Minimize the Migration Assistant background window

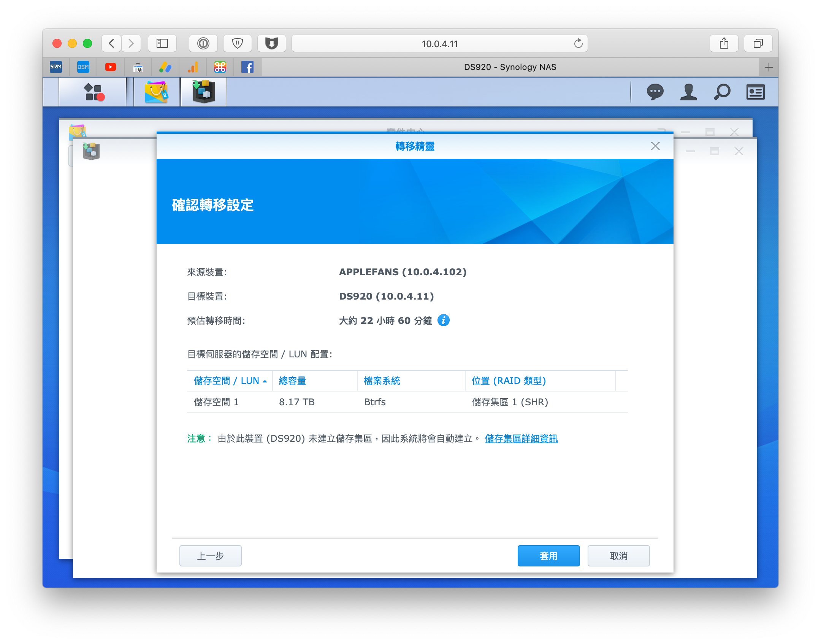tap(690, 151)
